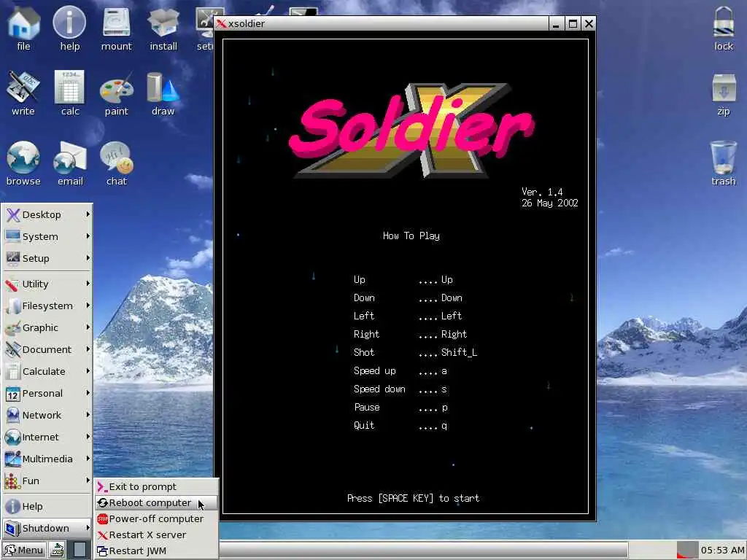Click the clock showing 05:53 AM
Viewport: 747px width, 560px height.
pos(721,550)
